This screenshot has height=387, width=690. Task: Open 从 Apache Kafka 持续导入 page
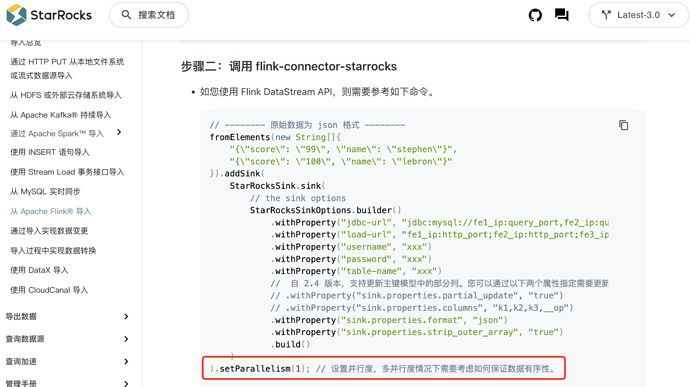(x=61, y=115)
